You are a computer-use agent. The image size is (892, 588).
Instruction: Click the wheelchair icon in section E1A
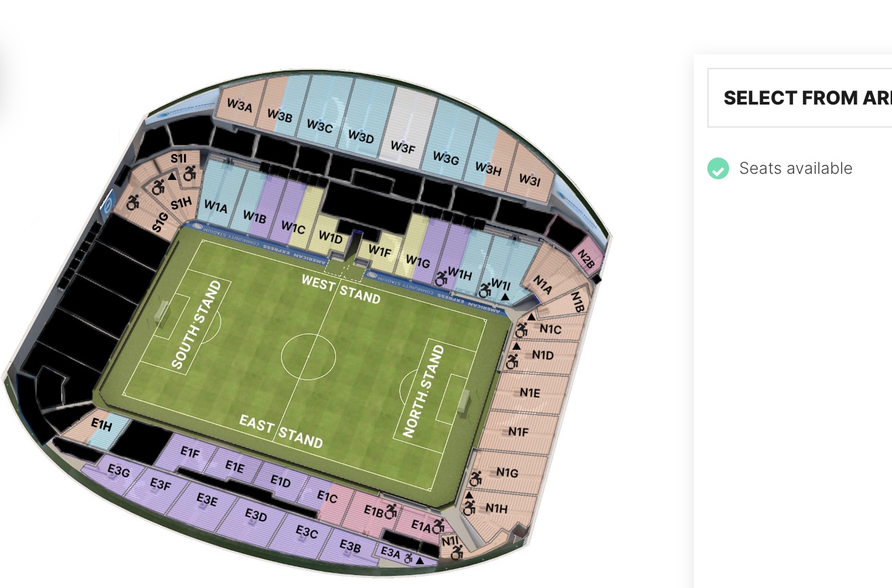(x=438, y=525)
